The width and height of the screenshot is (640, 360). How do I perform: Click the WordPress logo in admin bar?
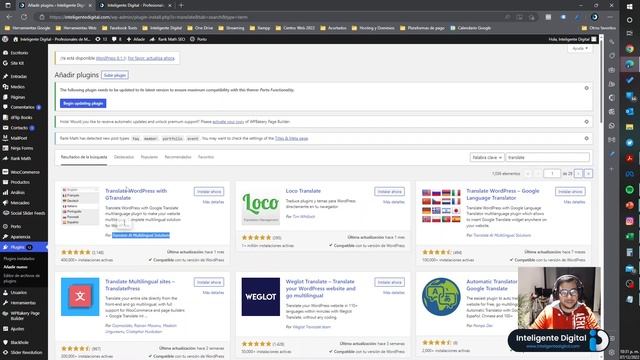coord(5,39)
